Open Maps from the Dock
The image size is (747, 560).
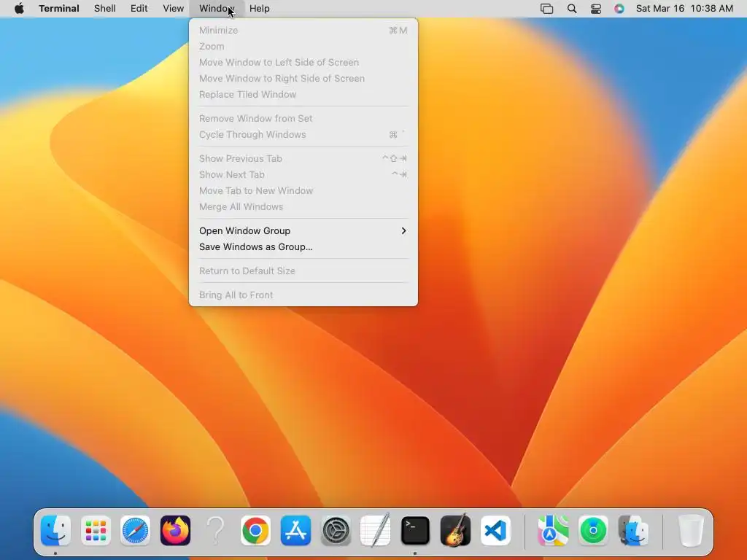click(x=553, y=531)
